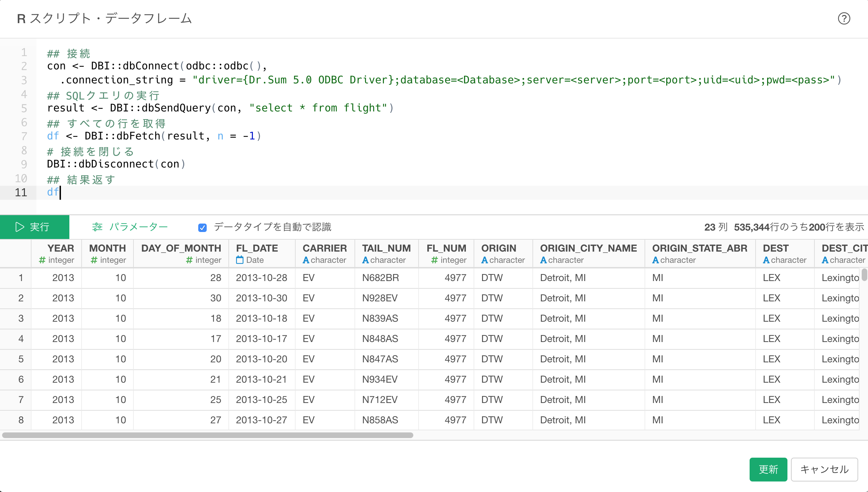The height and width of the screenshot is (492, 868).
Task: Click date cell 2013-10-18
Action: [262, 319]
